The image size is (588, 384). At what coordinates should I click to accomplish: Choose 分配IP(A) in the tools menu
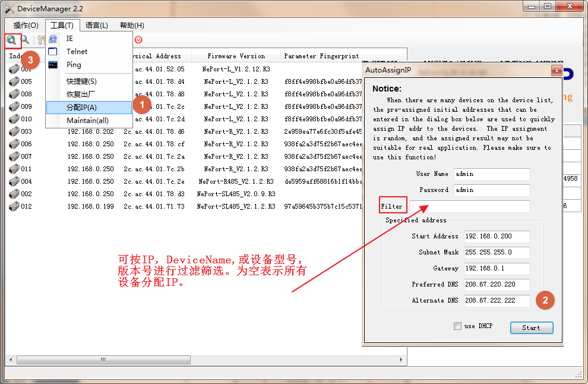pos(81,108)
